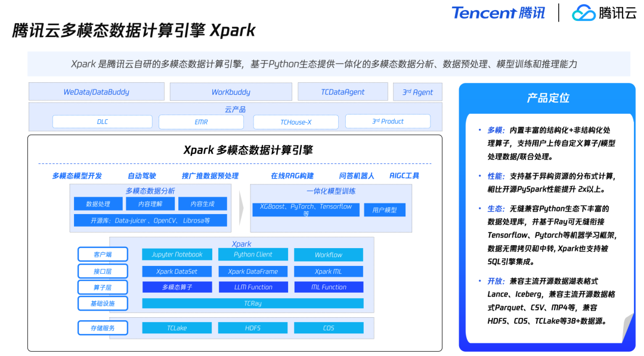
Task: Click the Tencent logo at top
Action: (x=498, y=13)
